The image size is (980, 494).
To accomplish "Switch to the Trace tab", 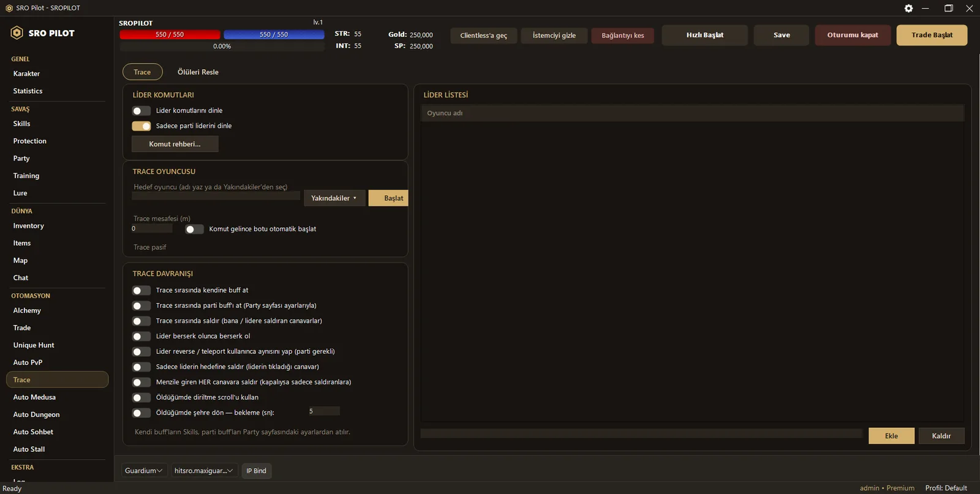I will [x=142, y=72].
